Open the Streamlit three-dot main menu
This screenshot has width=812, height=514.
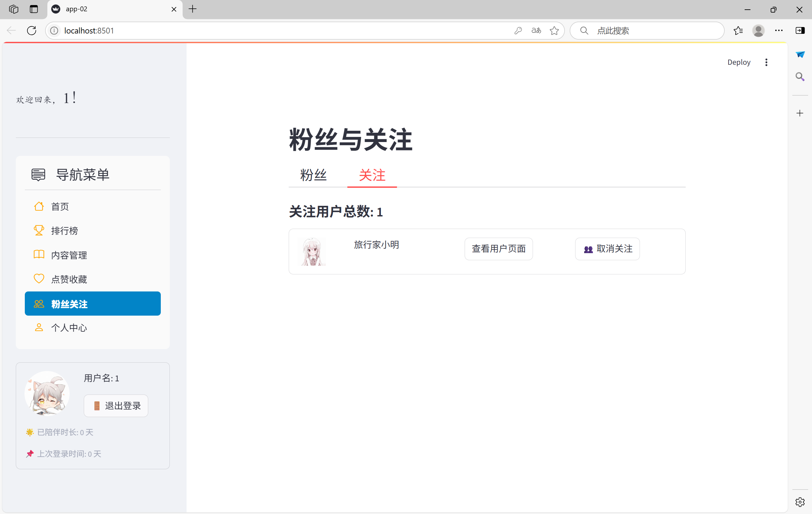(x=766, y=62)
